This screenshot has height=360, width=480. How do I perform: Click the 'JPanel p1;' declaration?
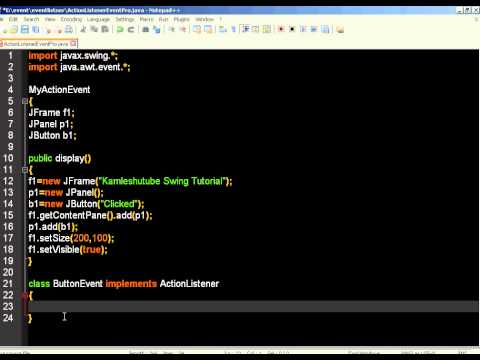point(51,124)
